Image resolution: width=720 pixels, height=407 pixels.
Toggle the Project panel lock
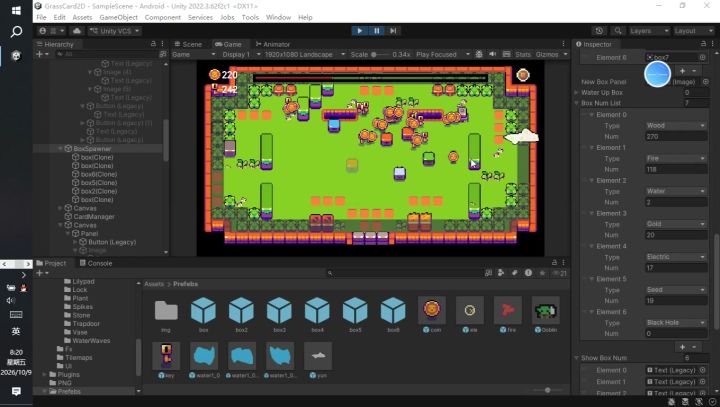[554, 263]
